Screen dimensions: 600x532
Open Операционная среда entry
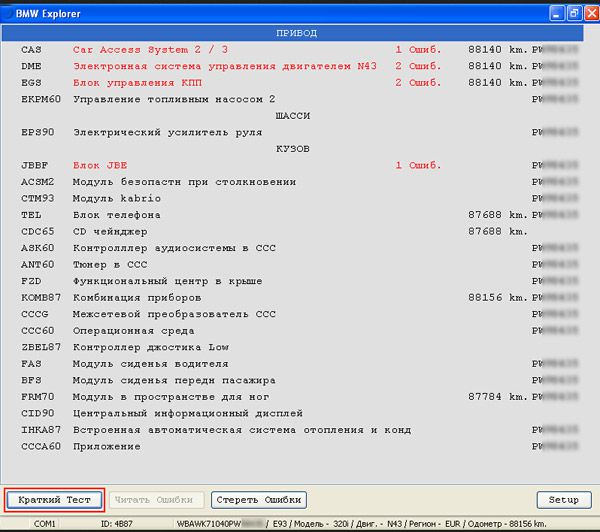pos(134,331)
